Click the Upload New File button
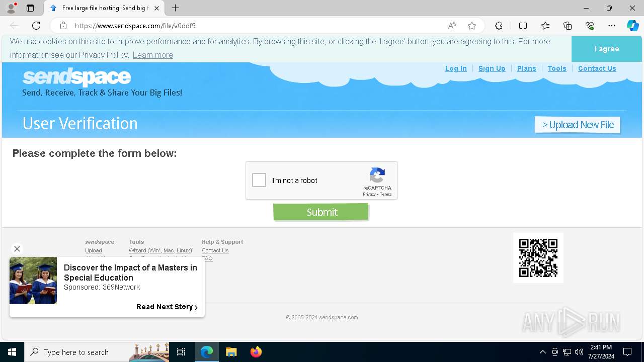Viewport: 644px width, 362px height. pyautogui.click(x=577, y=125)
